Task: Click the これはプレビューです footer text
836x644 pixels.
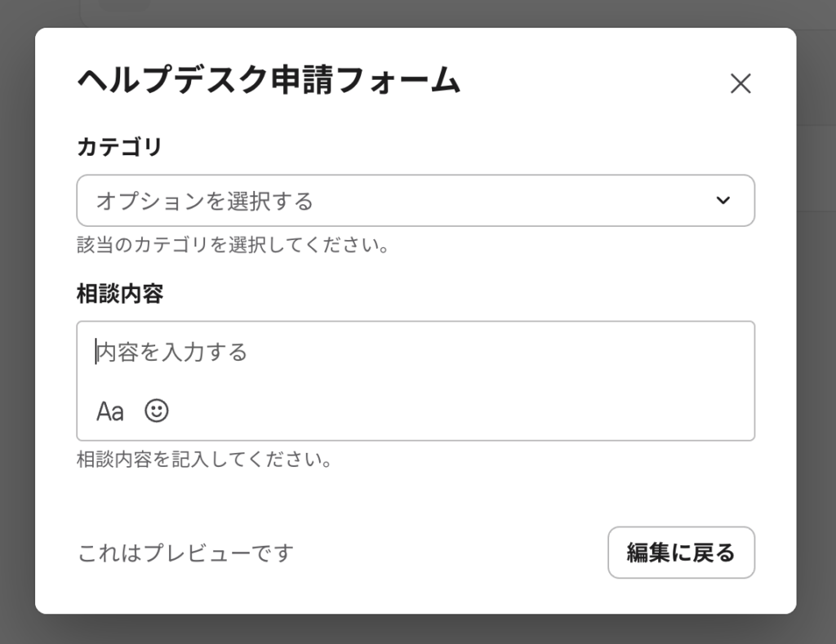Action: click(x=185, y=553)
